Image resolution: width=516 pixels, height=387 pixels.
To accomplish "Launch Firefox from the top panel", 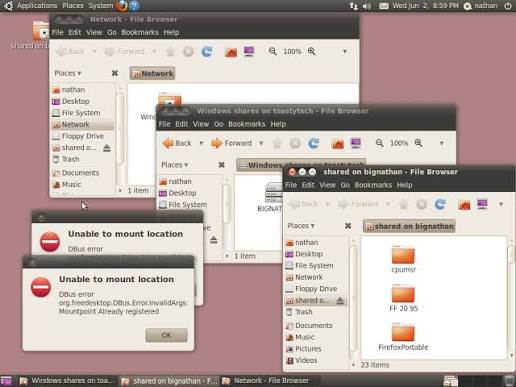I will (x=122, y=6).
